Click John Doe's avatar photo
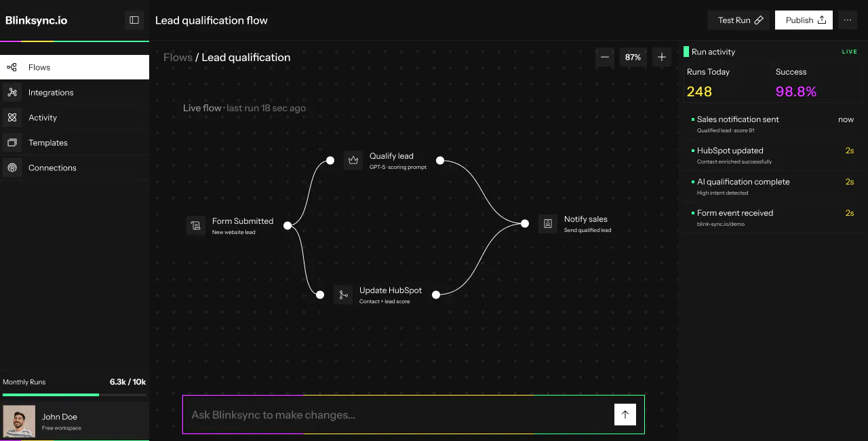The width and height of the screenshot is (868, 441). [19, 421]
